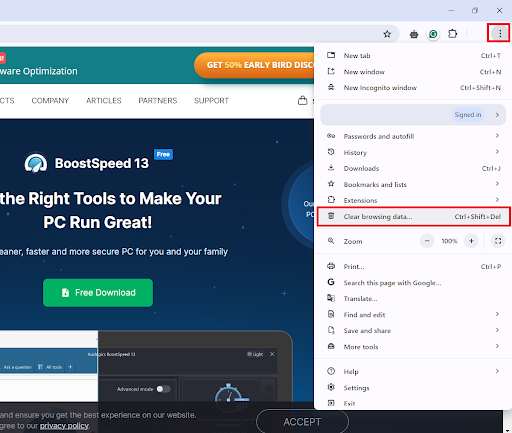This screenshot has height=433, width=512.
Task: Click the download icon beside Downloads
Action: 331,168
